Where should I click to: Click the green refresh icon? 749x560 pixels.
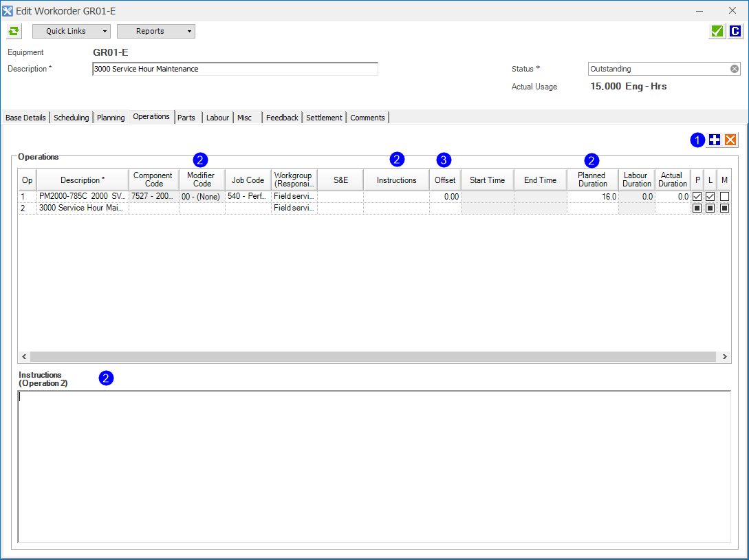13,31
